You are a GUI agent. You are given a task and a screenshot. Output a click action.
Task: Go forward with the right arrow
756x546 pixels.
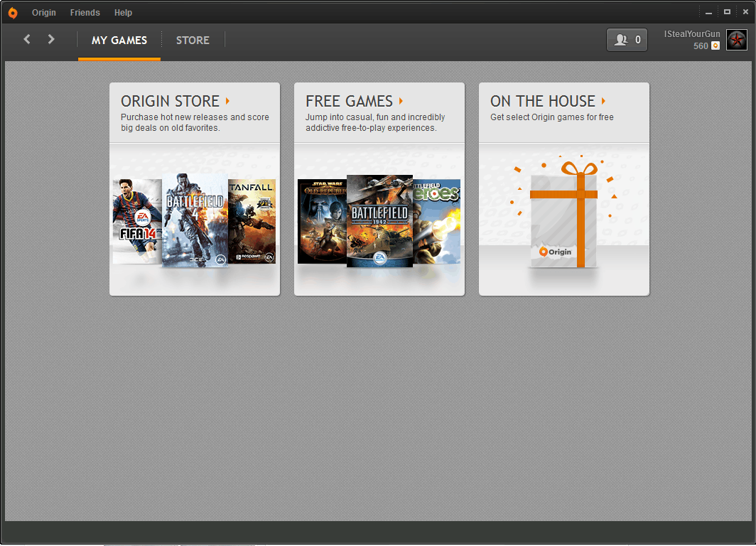(51, 40)
